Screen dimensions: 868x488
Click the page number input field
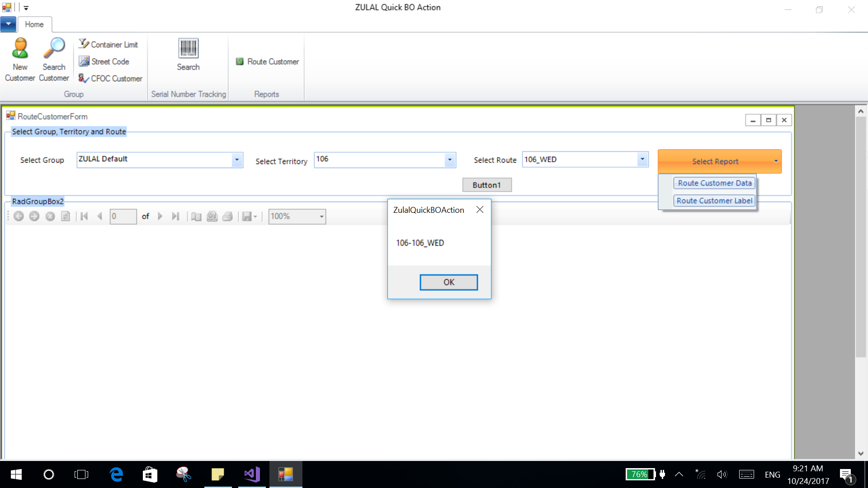coord(123,216)
